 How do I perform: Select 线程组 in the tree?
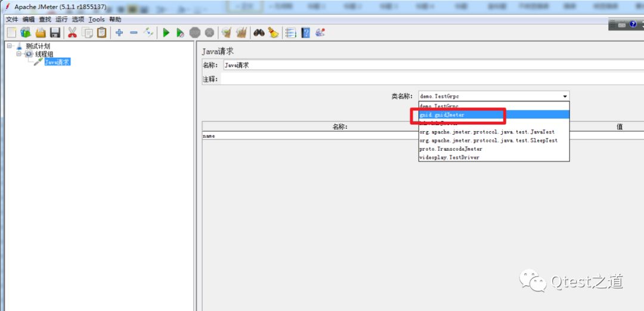[44, 54]
